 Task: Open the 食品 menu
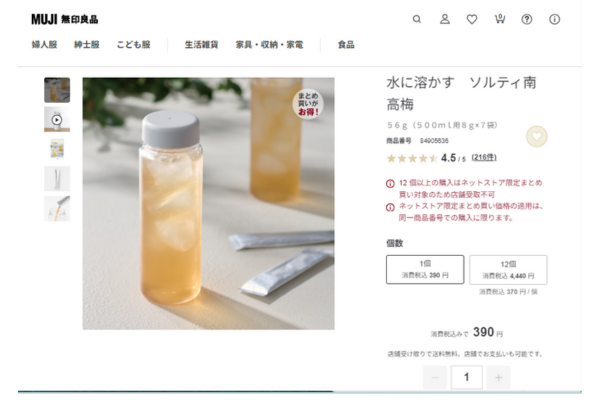pos(346,45)
